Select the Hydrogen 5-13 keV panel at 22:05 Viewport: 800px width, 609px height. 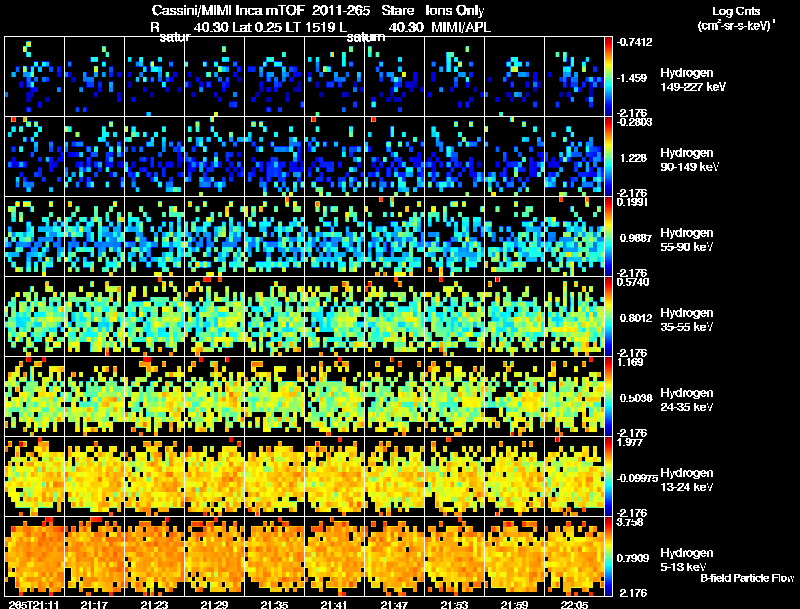tap(574, 556)
